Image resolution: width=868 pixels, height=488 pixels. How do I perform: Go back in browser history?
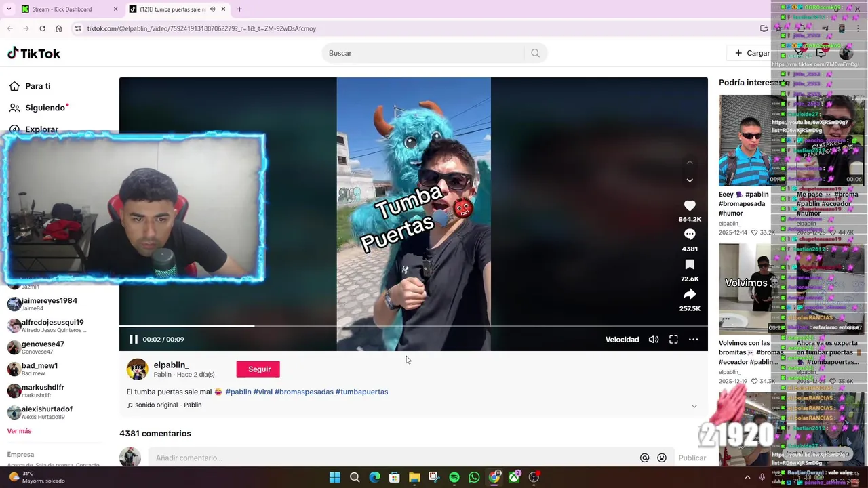point(9,28)
